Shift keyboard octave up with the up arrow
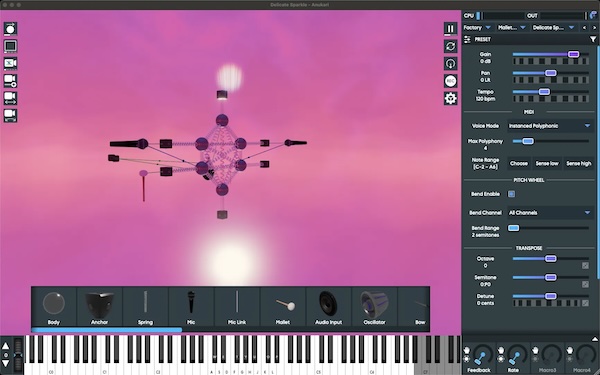Image resolution: width=600 pixels, height=375 pixels. (6, 346)
